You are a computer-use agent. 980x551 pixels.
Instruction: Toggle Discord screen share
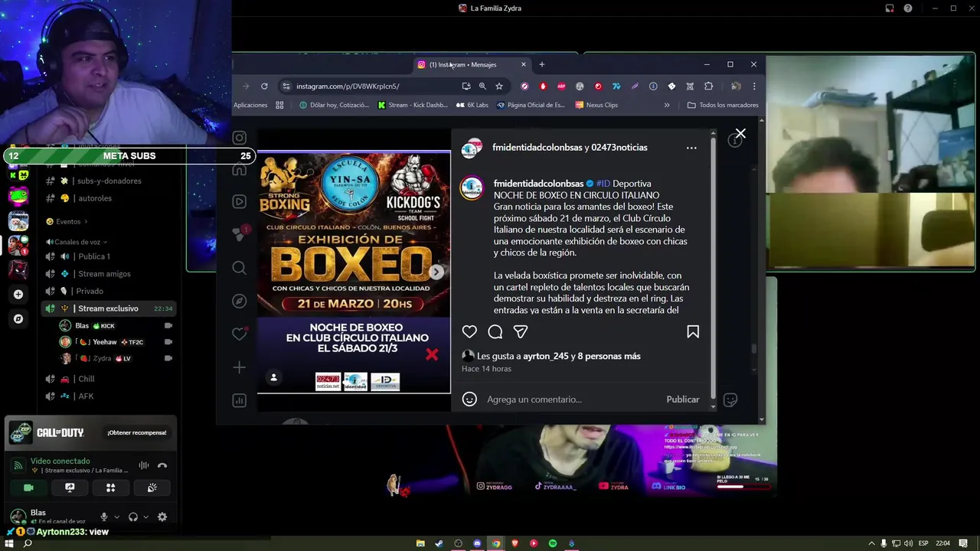click(x=70, y=487)
